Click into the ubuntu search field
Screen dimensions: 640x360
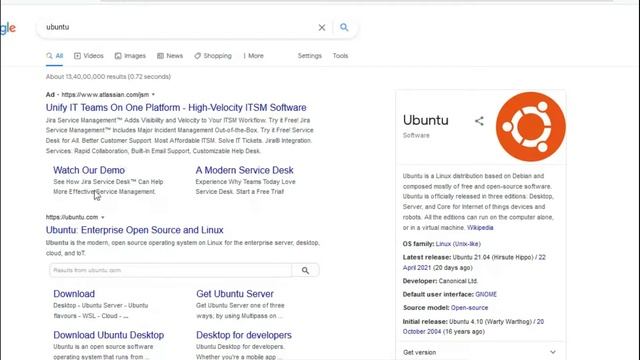tap(180, 27)
